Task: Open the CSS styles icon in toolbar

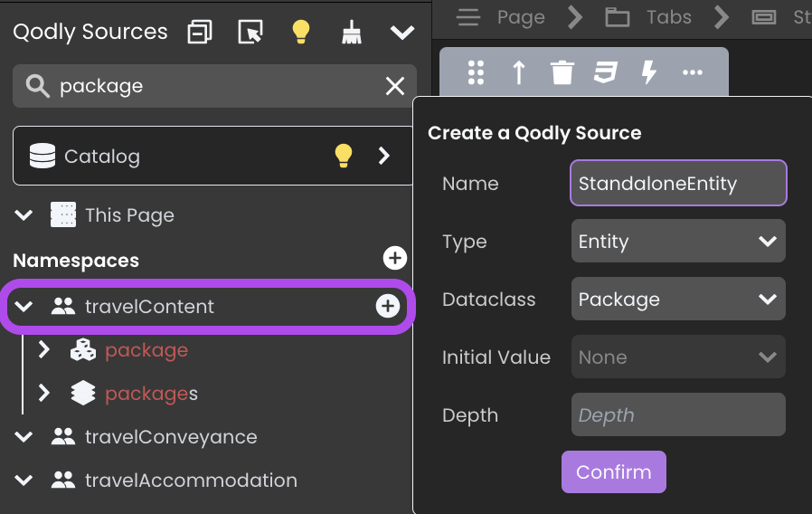Action: coord(605,72)
